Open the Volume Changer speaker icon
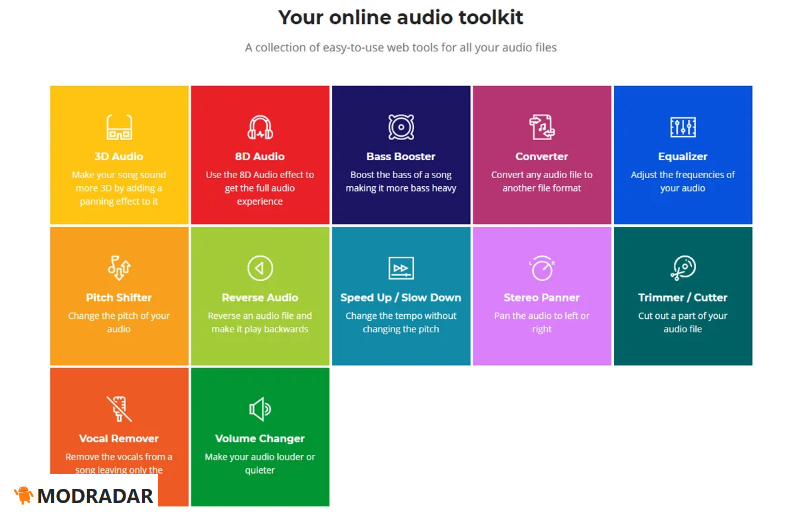 260,409
